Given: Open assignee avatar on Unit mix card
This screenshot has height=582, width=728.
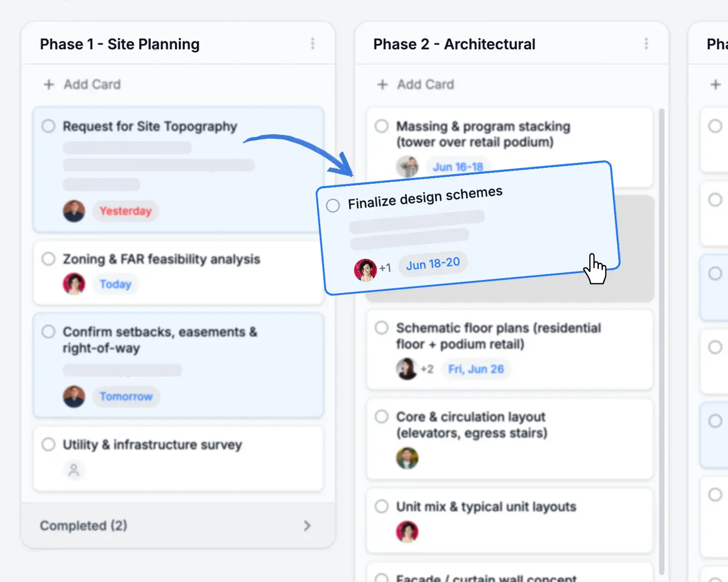Looking at the screenshot, I should pos(407,532).
